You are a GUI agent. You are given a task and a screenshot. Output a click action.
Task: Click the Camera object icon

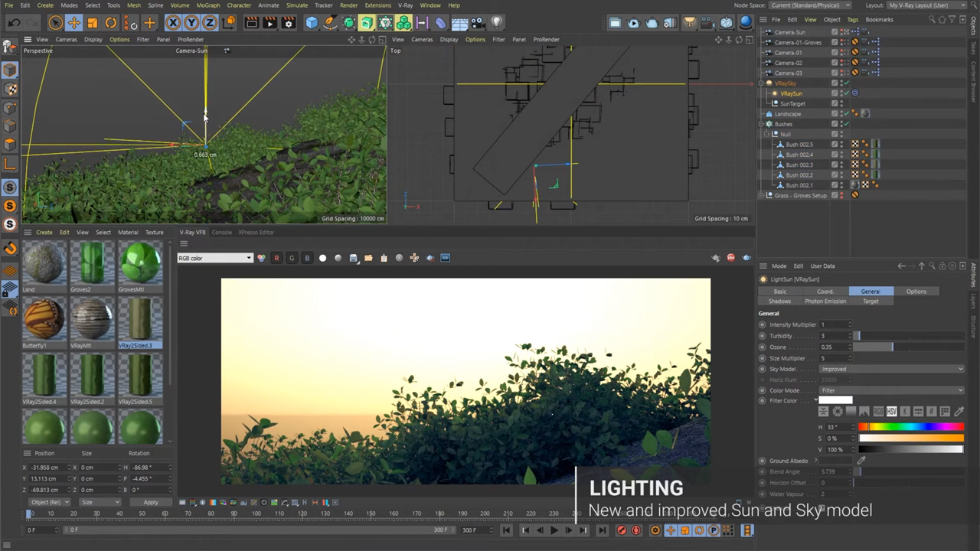478,23
